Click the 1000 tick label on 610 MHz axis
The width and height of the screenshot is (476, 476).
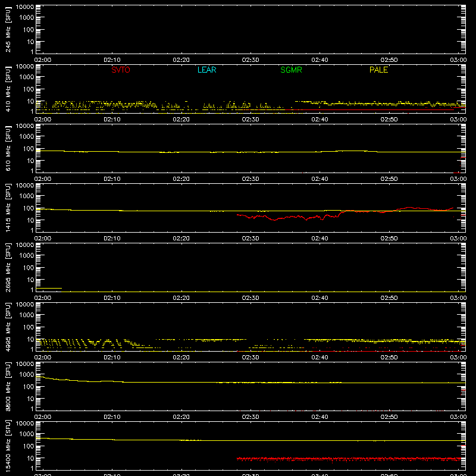[x=27, y=137]
